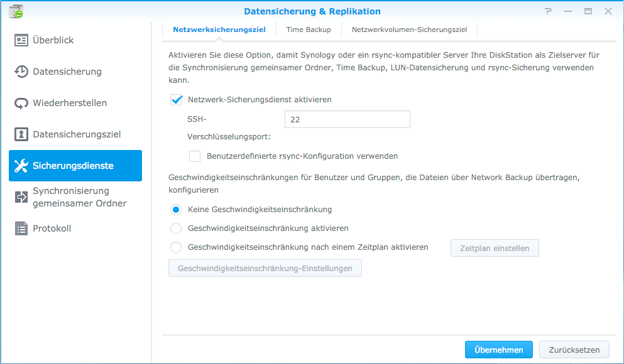Switch to Time Backup tab
This screenshot has height=364, width=624.
(x=309, y=29)
